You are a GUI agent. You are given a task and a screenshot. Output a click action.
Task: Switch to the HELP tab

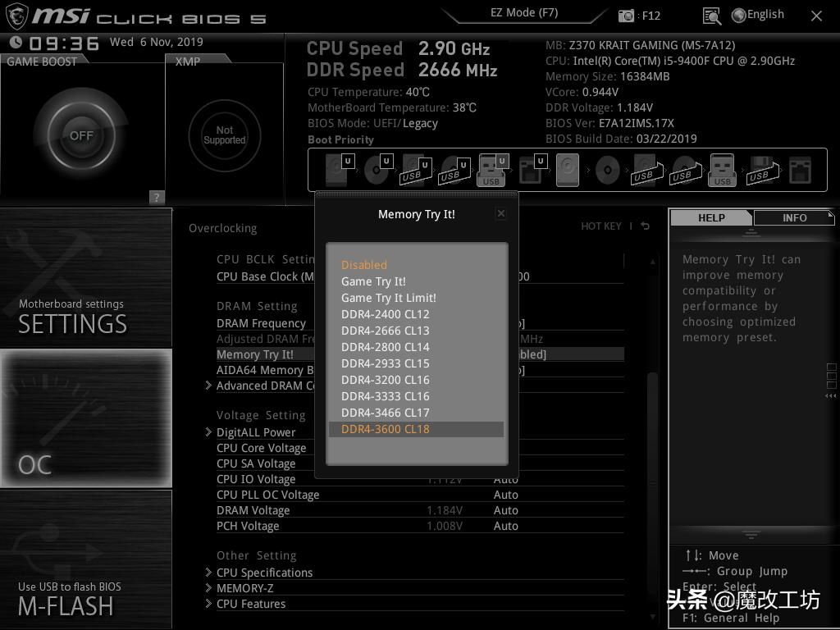tap(711, 217)
